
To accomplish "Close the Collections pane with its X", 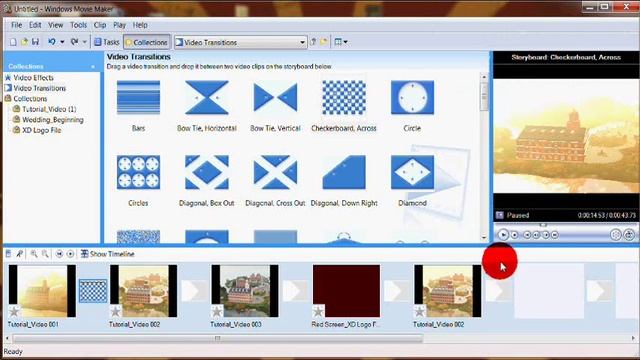I will pyautogui.click(x=93, y=67).
